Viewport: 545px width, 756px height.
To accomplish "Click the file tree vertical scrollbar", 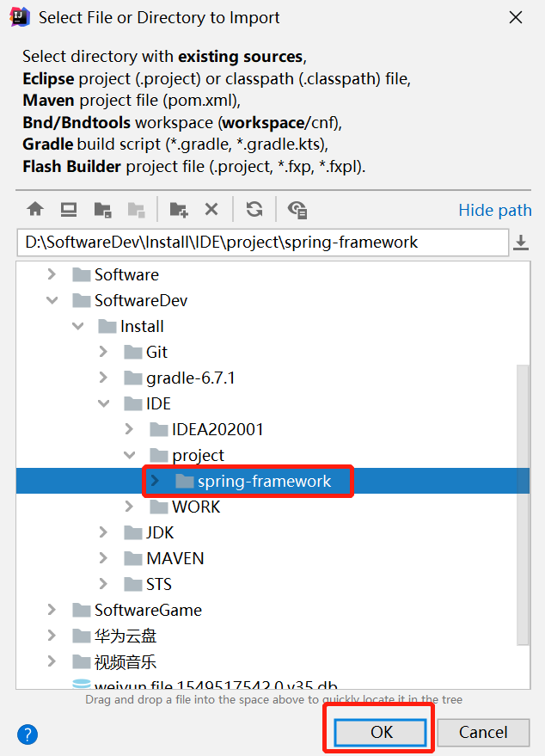I will click(x=523, y=504).
